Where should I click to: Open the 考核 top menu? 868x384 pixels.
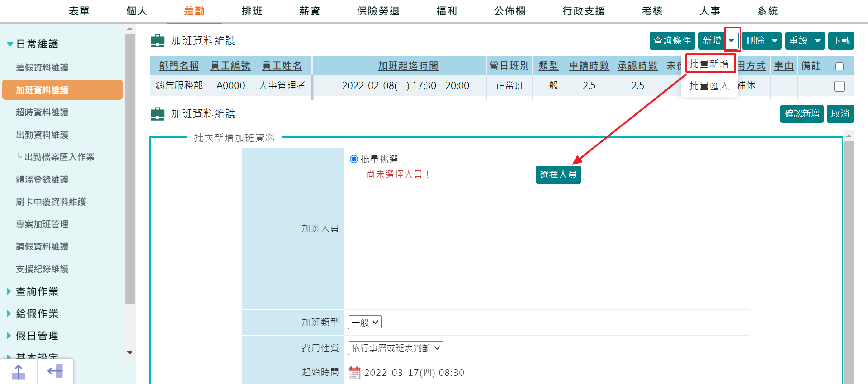point(652,11)
